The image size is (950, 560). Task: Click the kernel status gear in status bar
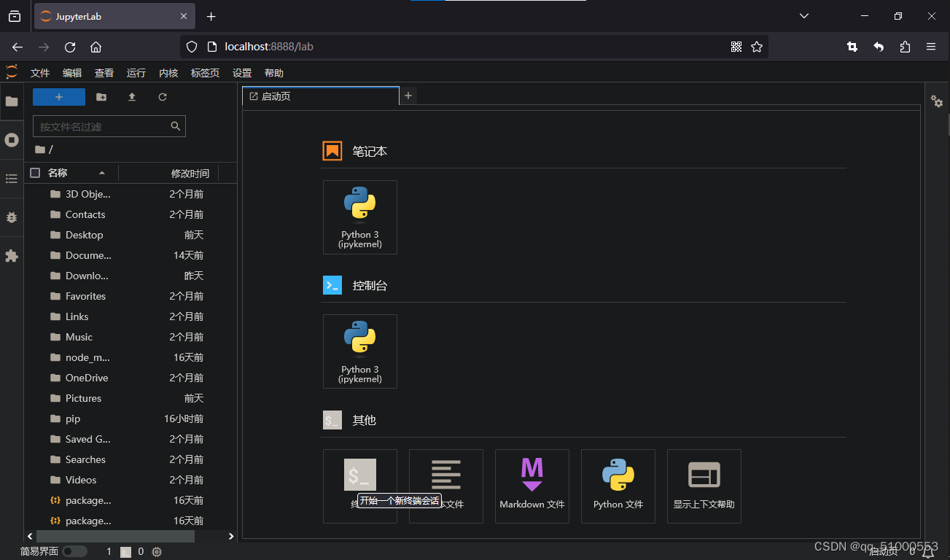pyautogui.click(x=157, y=552)
